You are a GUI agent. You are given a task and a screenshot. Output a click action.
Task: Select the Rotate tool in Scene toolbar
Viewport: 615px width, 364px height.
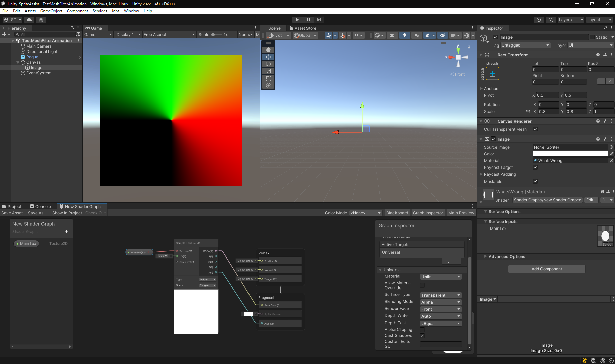268,64
